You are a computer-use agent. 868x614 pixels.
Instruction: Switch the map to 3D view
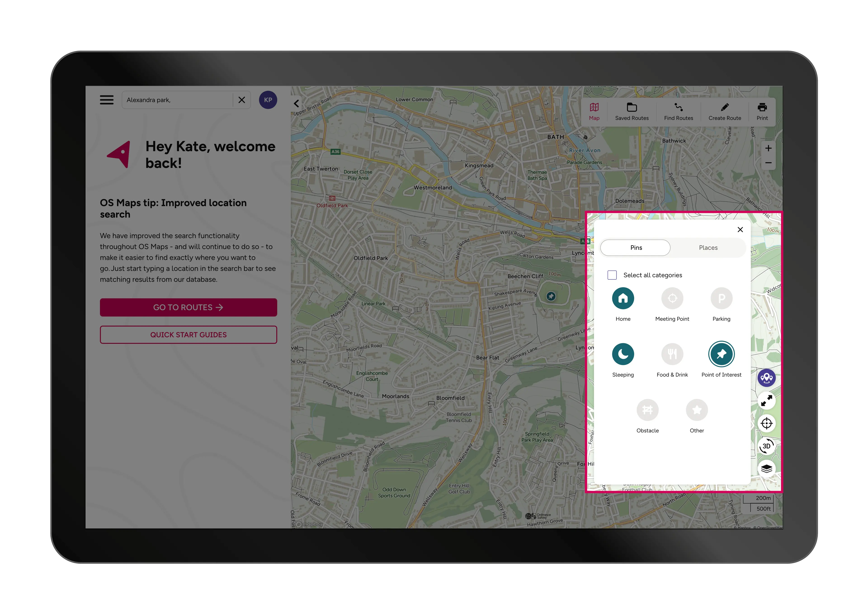click(x=767, y=446)
